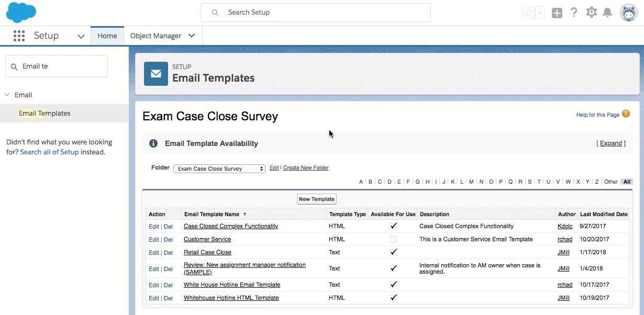Click the New Template button

coord(316,199)
